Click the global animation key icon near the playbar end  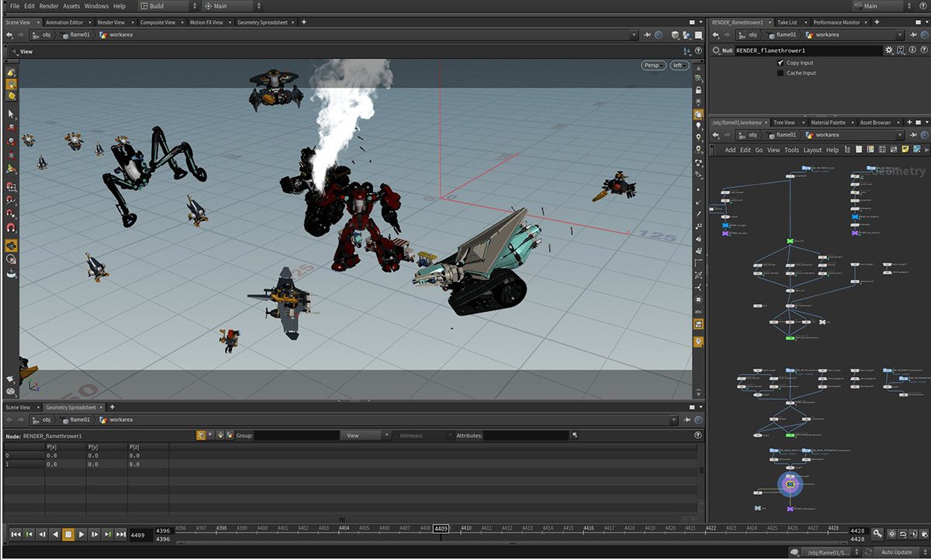(x=877, y=534)
